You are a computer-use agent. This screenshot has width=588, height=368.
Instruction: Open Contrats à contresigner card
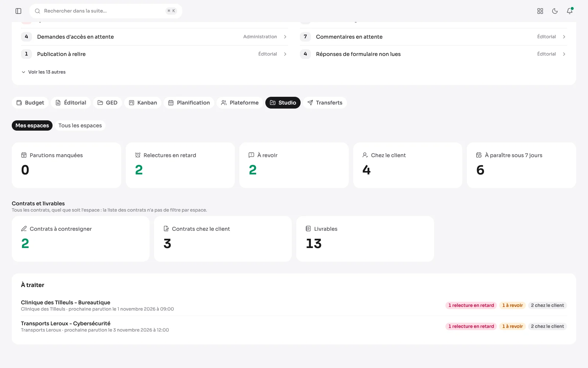click(x=80, y=239)
